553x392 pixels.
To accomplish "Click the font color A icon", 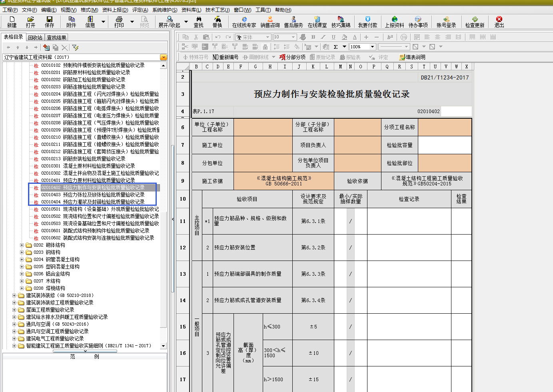I will [355, 37].
